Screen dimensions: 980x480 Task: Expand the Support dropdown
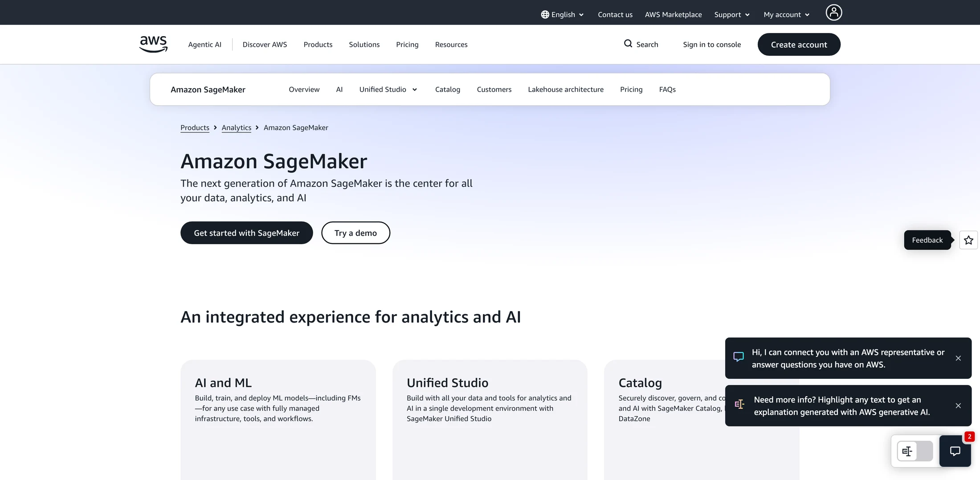732,15
